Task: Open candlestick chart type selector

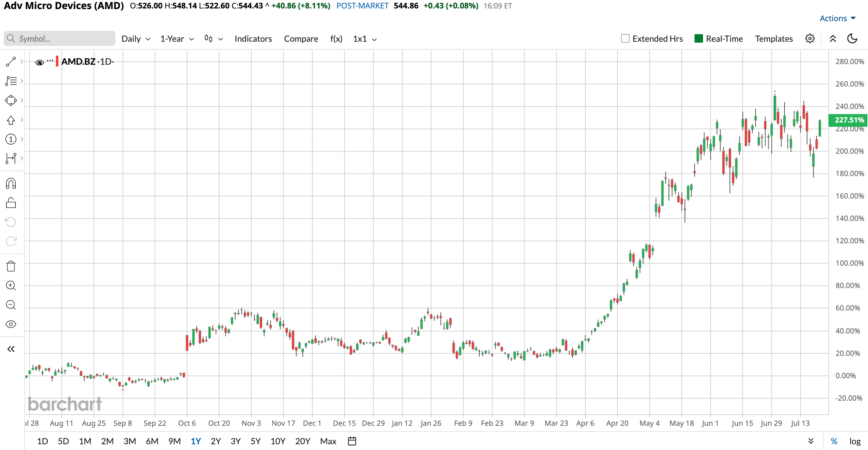Action: (214, 39)
